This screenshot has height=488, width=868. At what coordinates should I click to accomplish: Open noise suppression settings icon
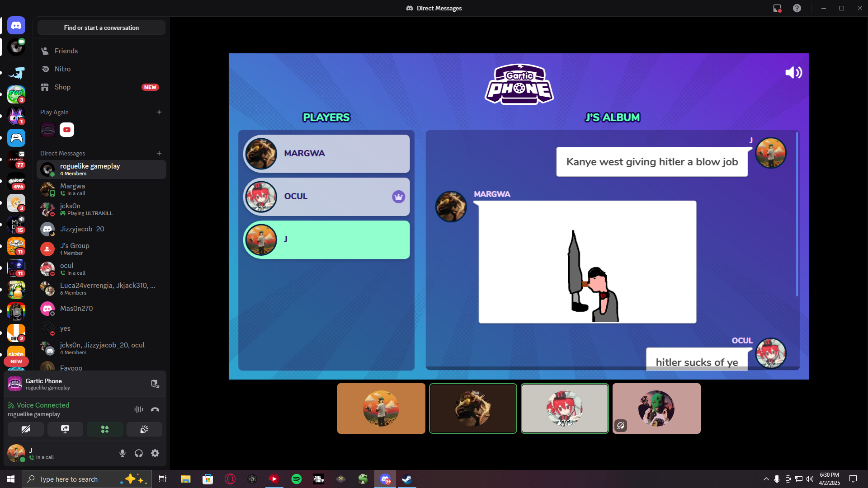pyautogui.click(x=138, y=409)
